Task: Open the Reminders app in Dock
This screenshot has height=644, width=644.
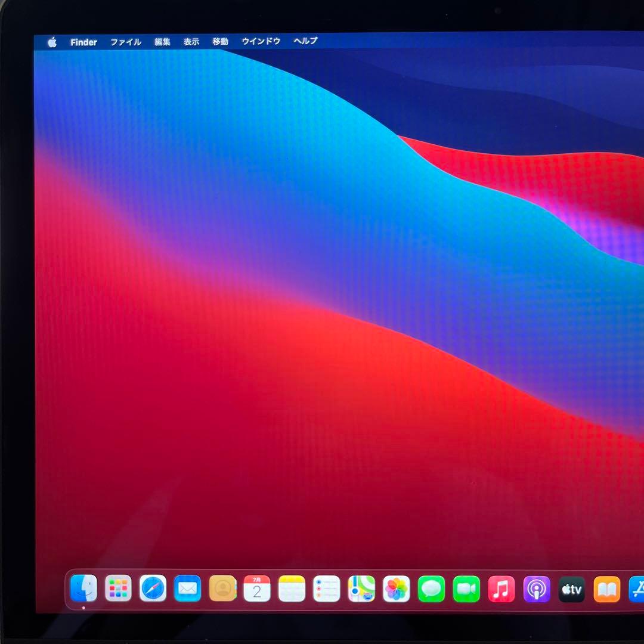Action: coord(327,589)
